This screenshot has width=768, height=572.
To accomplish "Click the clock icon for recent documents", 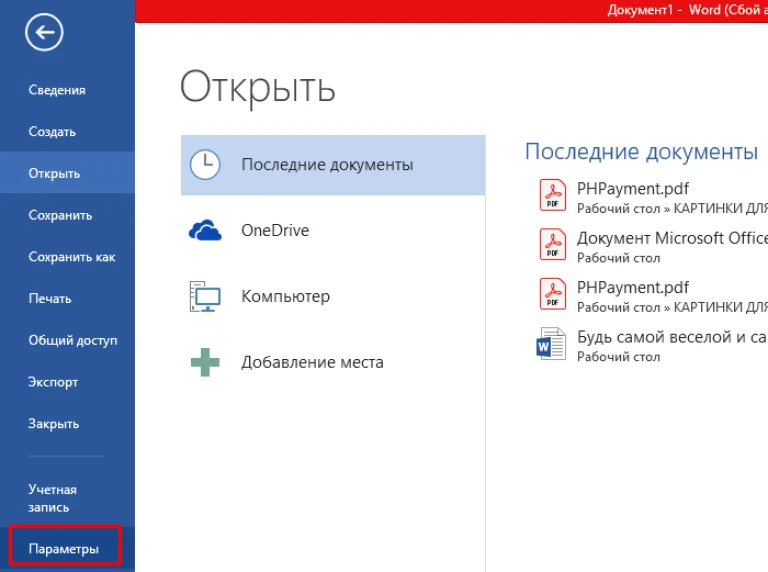I will coord(205,165).
